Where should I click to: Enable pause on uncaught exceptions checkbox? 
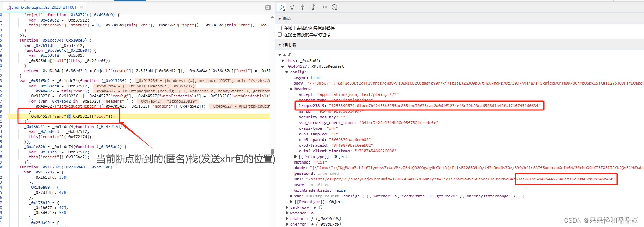[x=280, y=28]
